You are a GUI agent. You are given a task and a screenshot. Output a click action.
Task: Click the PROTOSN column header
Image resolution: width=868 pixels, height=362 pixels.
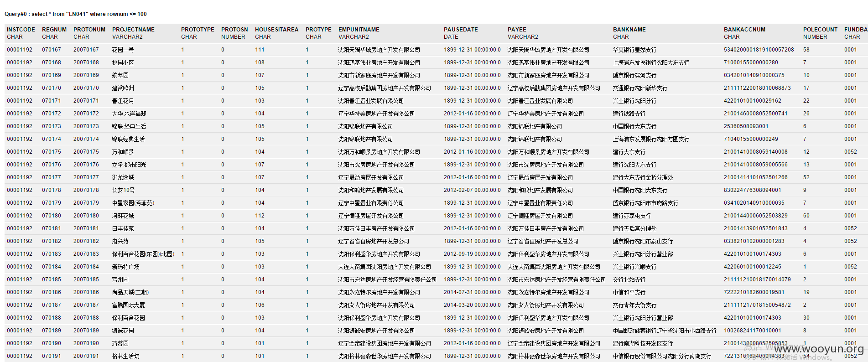(x=234, y=30)
